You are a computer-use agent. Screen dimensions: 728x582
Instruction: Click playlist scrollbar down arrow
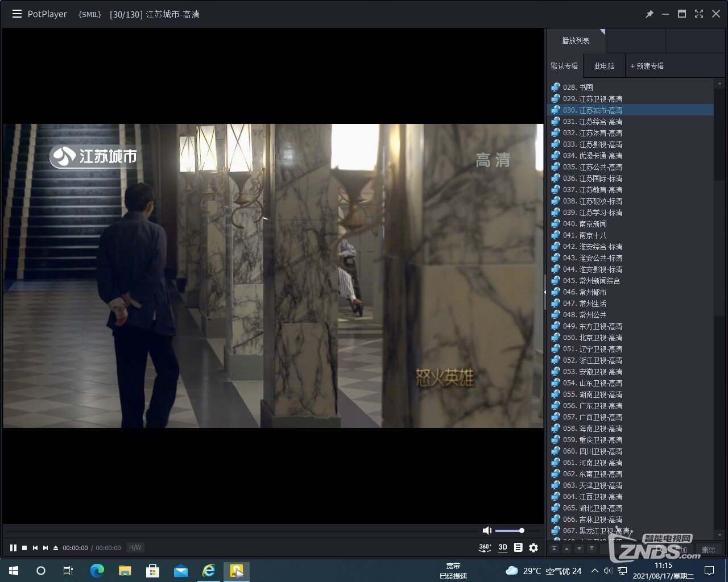[719, 535]
